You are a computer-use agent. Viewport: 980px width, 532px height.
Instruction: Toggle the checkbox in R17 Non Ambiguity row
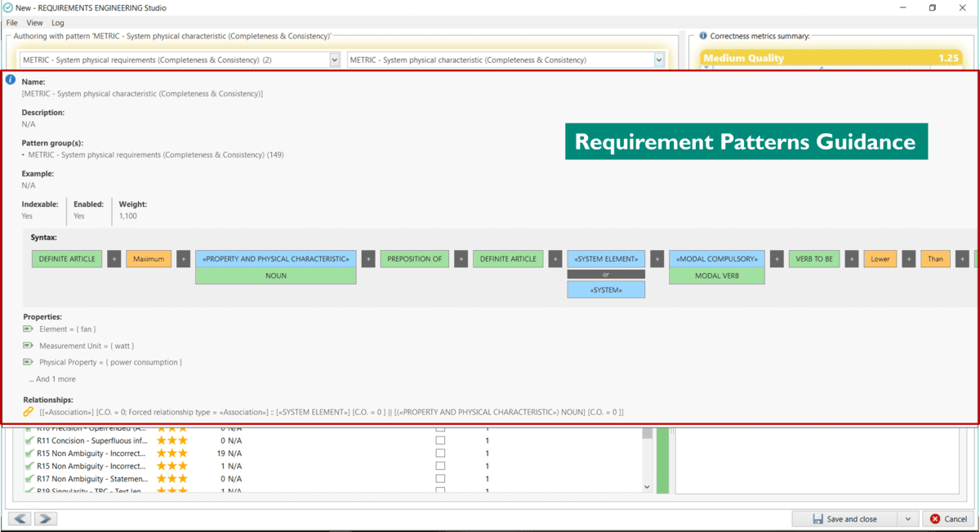click(440, 479)
